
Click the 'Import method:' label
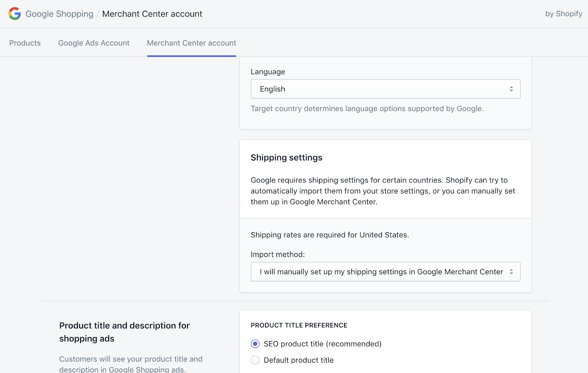278,254
